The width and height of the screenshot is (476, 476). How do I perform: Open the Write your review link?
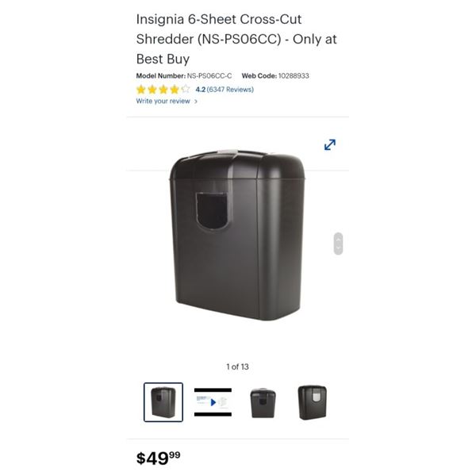pos(163,101)
